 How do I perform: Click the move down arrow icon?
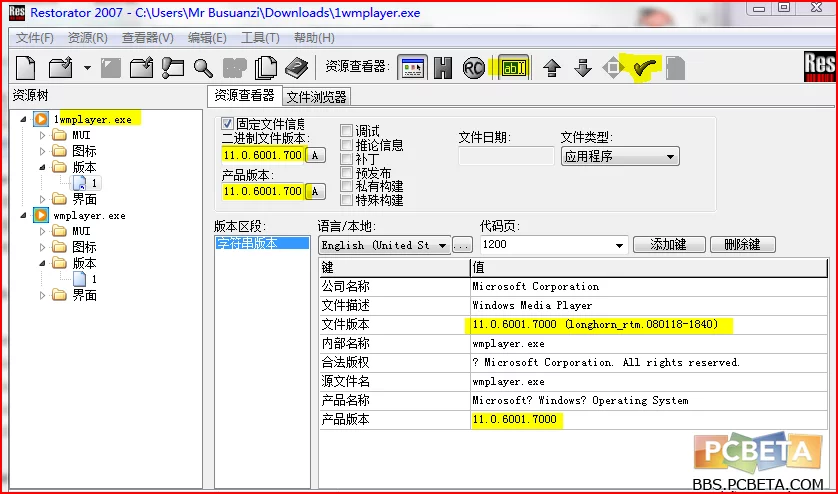[583, 68]
